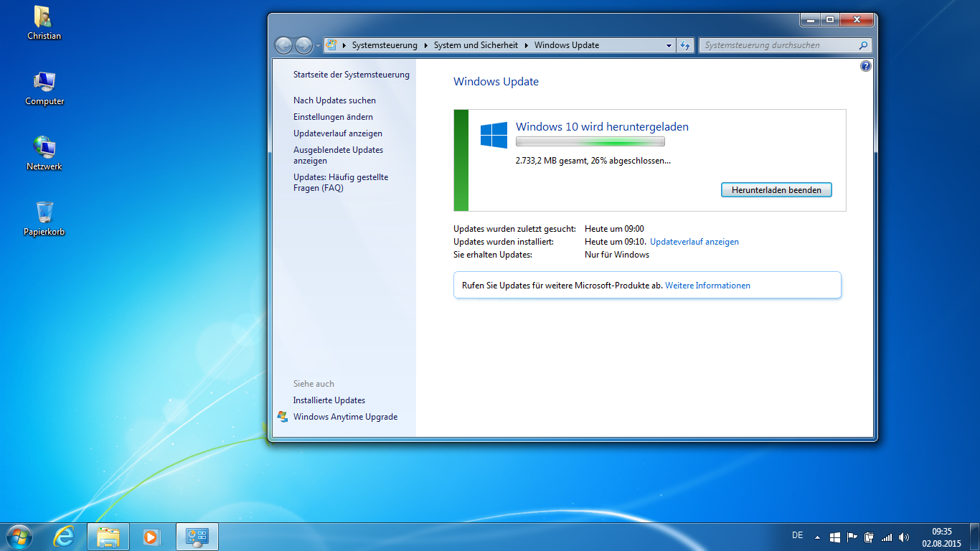
Task: Click the Windows Update breadcrumb
Action: [567, 45]
